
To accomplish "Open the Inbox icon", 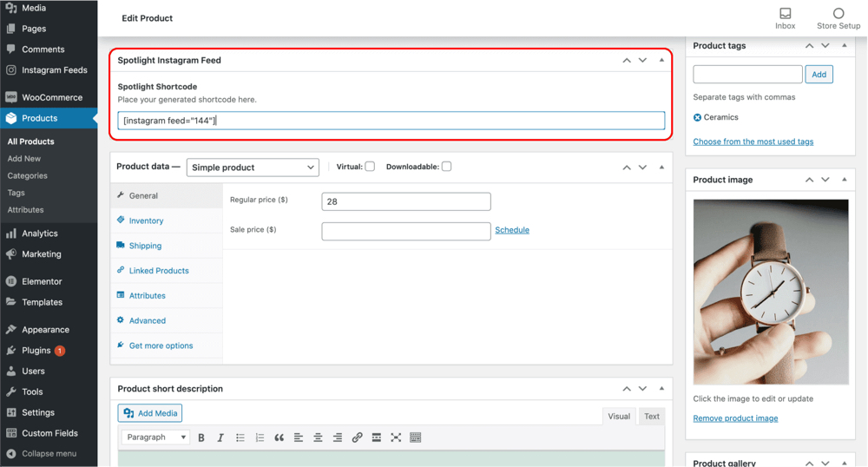I will tap(785, 18).
